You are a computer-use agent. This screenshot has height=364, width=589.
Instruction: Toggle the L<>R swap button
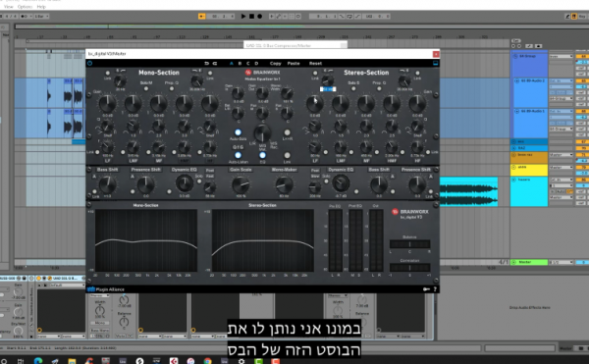(x=287, y=132)
